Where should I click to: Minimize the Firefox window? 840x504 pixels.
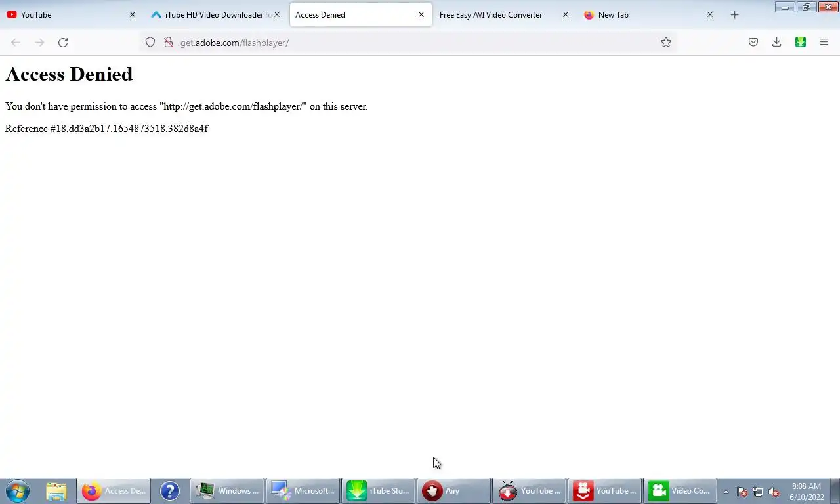(785, 7)
